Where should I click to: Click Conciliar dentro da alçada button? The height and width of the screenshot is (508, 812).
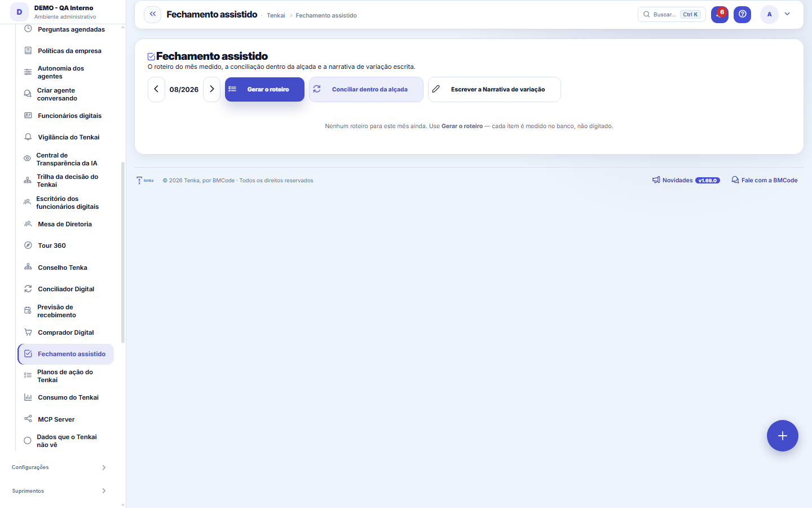(x=366, y=89)
